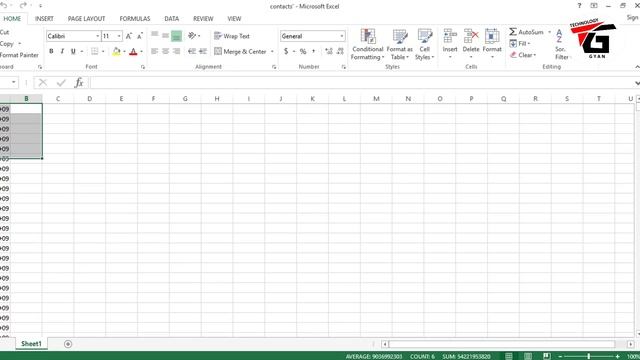Apply comma style

(x=313, y=51)
